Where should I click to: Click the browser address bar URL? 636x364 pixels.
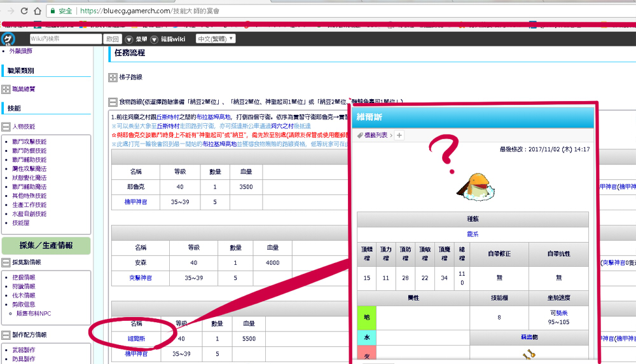click(x=149, y=11)
